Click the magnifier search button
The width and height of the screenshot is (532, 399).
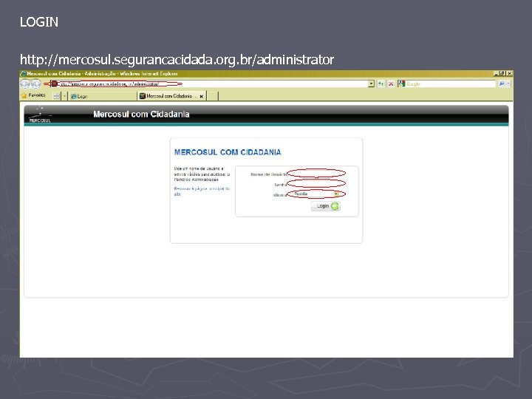click(x=502, y=83)
